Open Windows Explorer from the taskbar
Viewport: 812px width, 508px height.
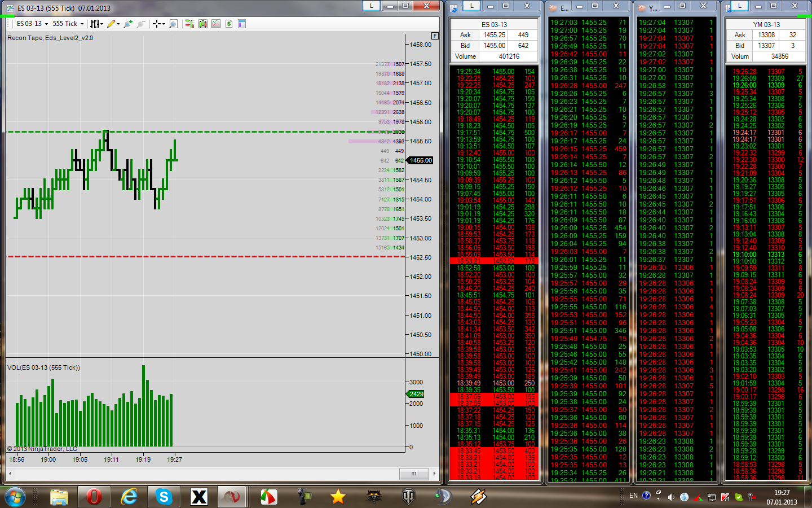pos(59,497)
